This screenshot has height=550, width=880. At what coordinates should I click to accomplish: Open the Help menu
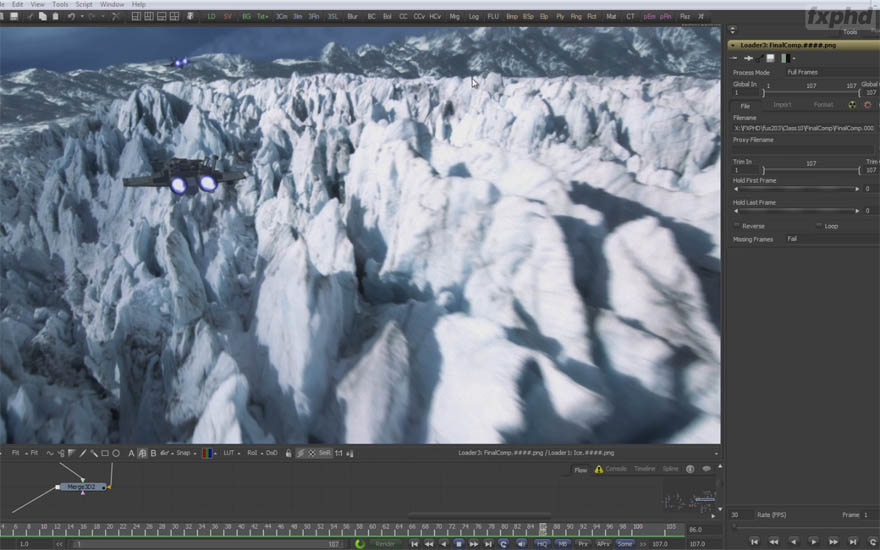point(138,4)
